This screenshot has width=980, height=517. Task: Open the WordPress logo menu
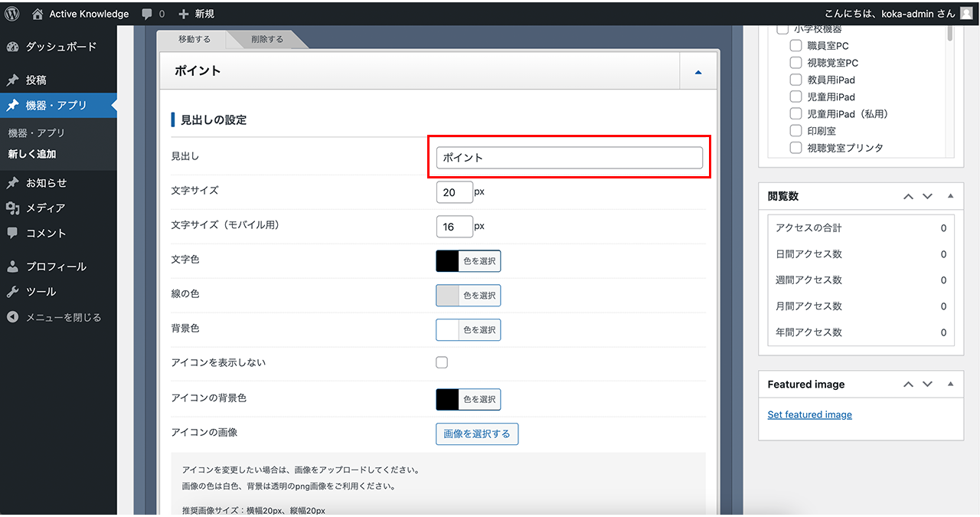12,14
